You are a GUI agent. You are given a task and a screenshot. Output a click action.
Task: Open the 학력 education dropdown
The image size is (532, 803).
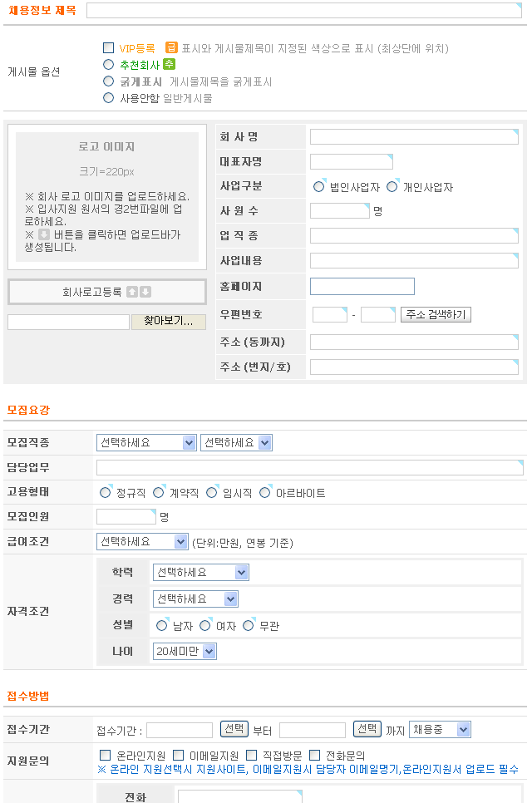coord(200,573)
